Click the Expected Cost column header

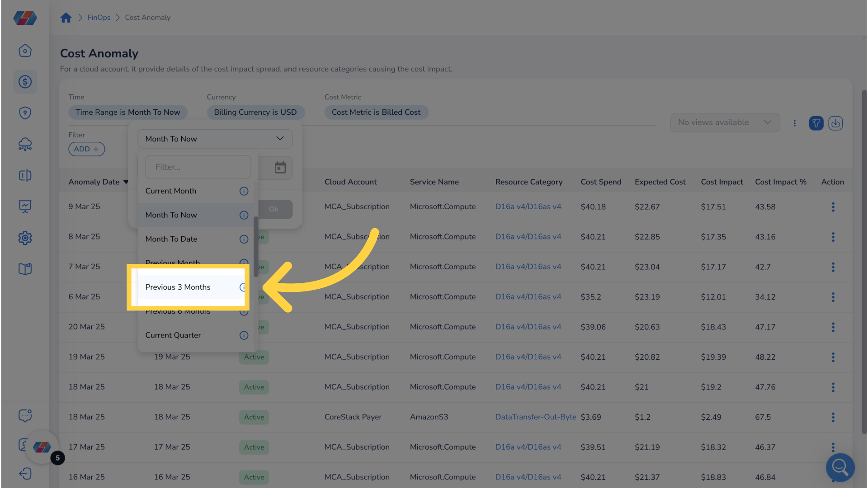click(660, 182)
